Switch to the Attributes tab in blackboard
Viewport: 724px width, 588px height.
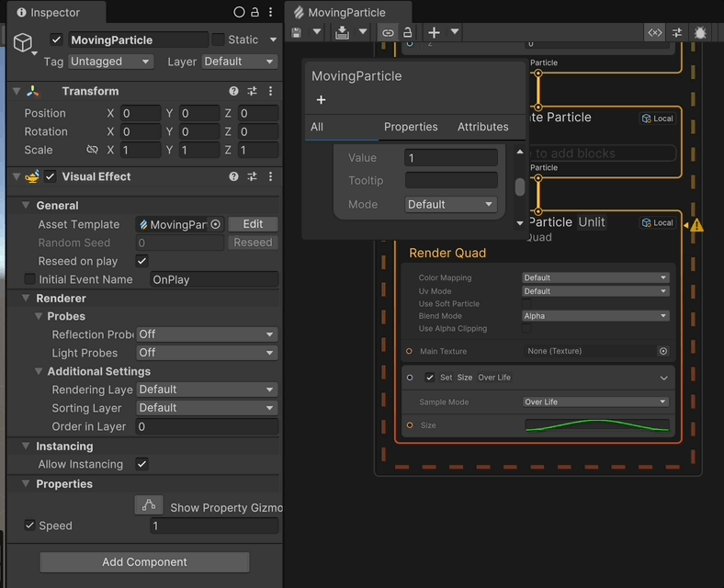coord(482,127)
